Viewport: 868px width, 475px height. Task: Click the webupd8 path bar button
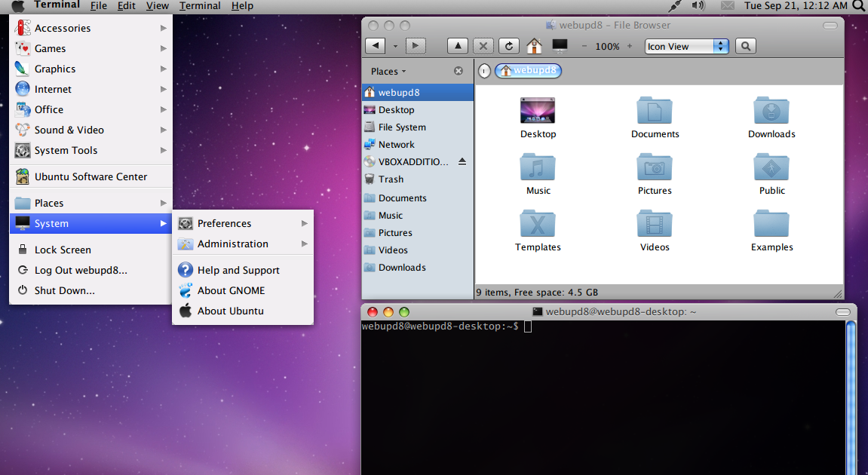click(529, 71)
